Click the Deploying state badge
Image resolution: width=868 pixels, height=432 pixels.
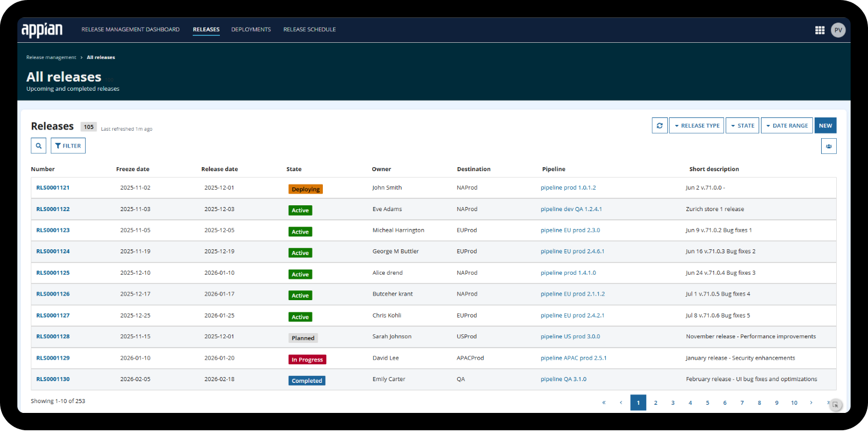point(306,189)
